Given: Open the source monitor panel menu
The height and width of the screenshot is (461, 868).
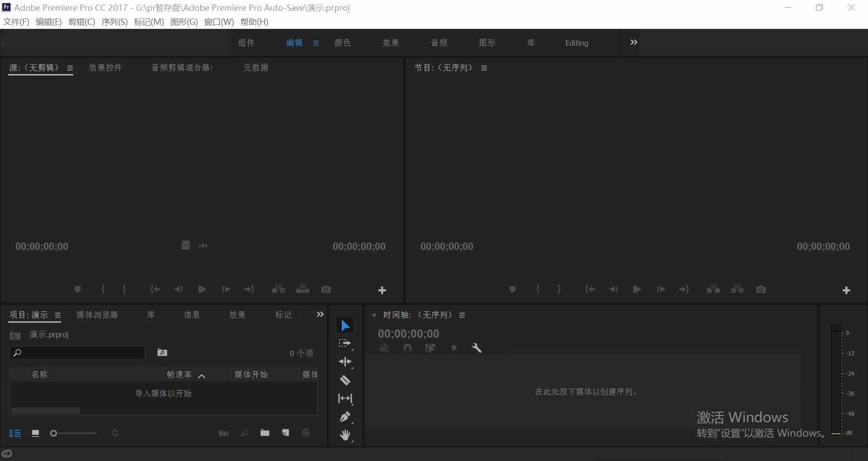Looking at the screenshot, I should (x=70, y=68).
